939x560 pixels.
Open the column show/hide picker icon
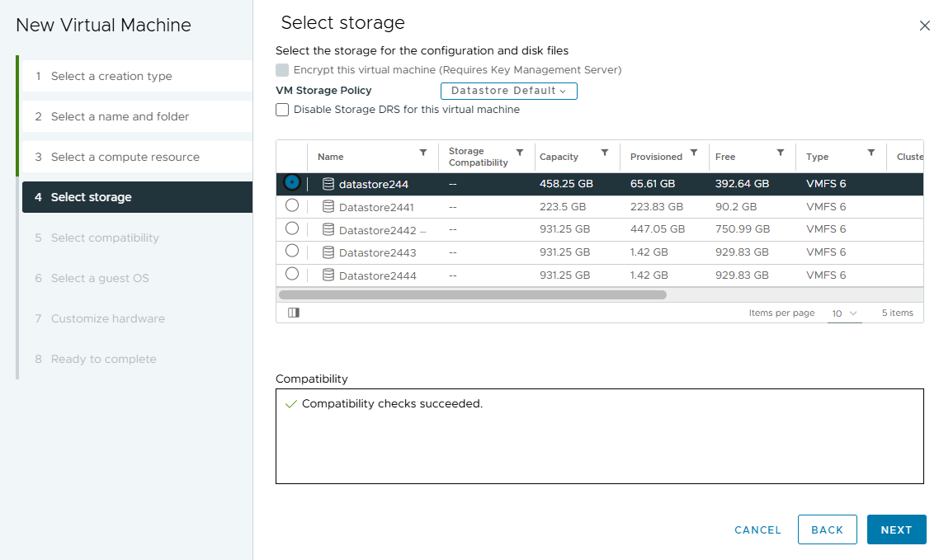pyautogui.click(x=294, y=313)
